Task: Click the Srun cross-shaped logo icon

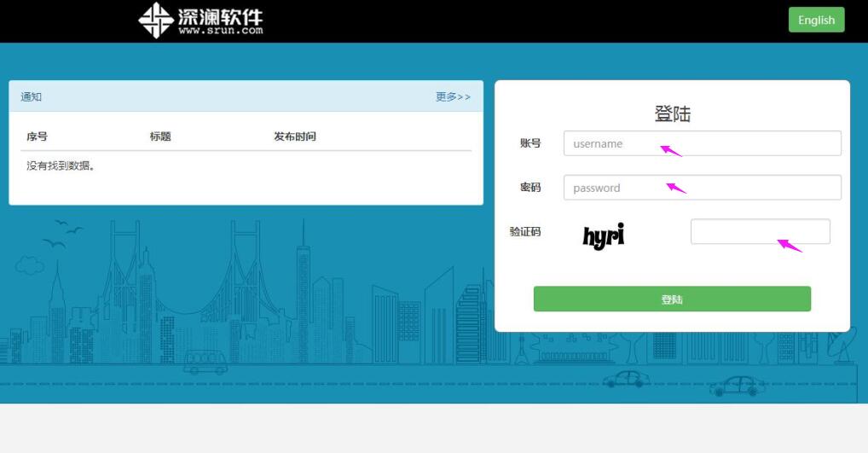Action: [155, 20]
